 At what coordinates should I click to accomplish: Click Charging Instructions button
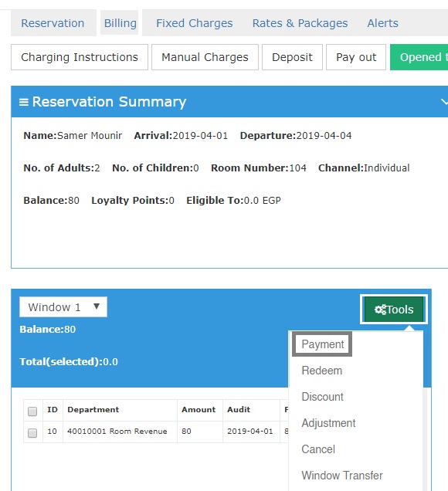[x=80, y=57]
